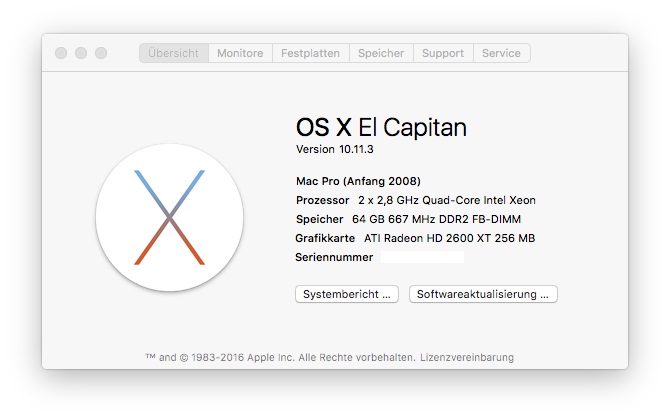
Task: Minimize the window with middle titlebar button
Action: click(x=81, y=53)
